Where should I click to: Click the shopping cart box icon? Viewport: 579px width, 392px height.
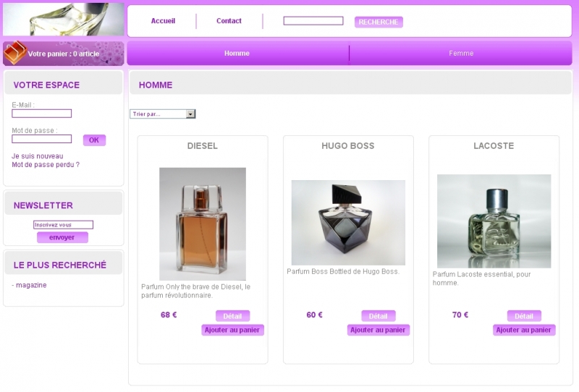tap(15, 52)
